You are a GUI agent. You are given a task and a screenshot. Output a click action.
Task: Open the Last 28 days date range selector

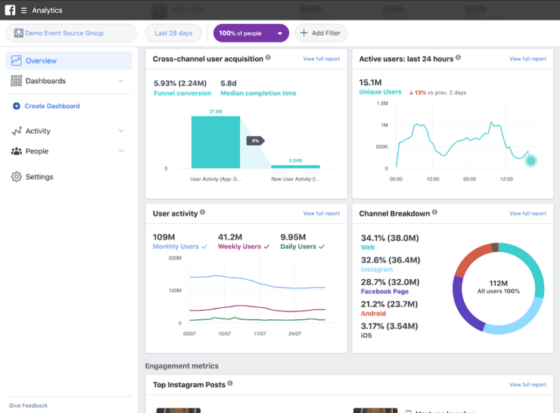point(173,33)
